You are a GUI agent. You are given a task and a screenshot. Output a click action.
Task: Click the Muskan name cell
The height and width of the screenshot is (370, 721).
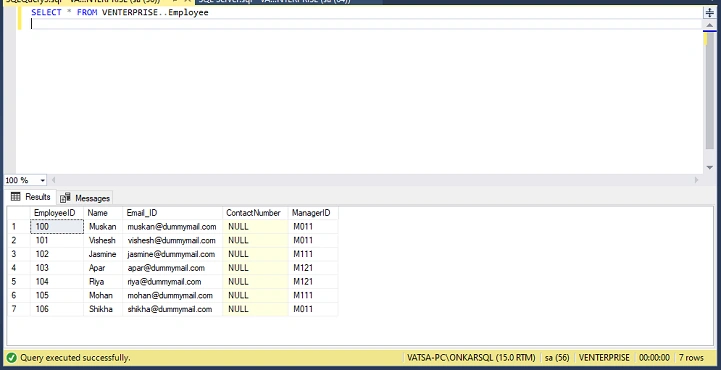(x=103, y=227)
